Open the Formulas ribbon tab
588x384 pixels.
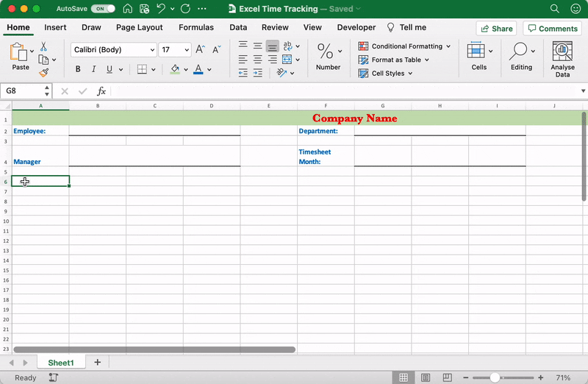tap(196, 27)
